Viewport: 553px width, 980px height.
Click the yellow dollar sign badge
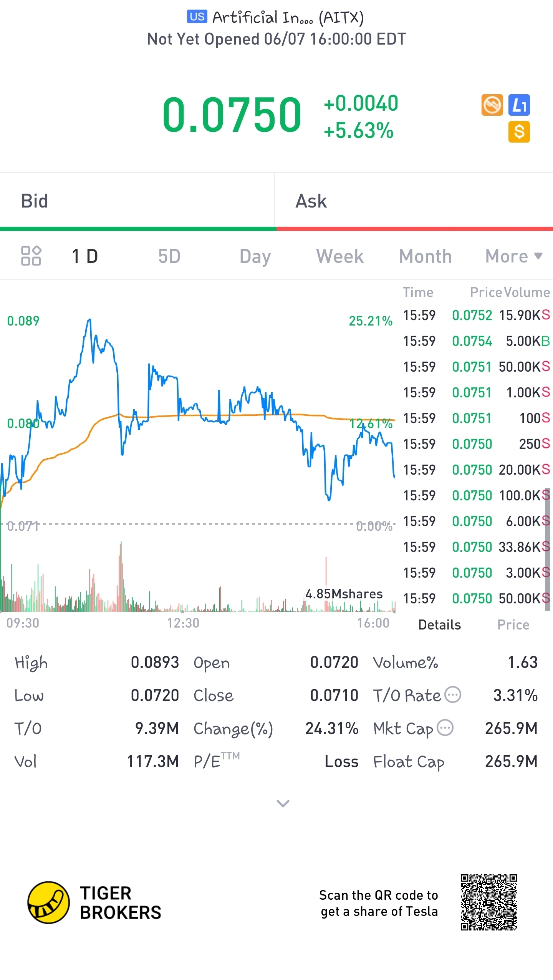pos(519,132)
